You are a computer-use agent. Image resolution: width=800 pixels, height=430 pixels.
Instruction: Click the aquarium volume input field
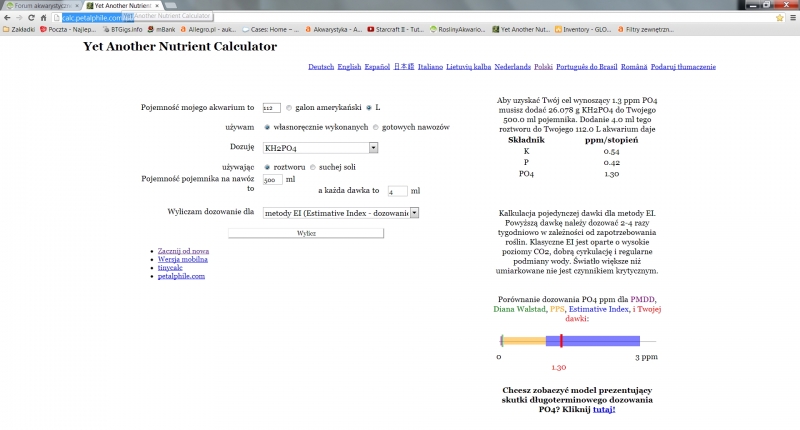(x=271, y=108)
